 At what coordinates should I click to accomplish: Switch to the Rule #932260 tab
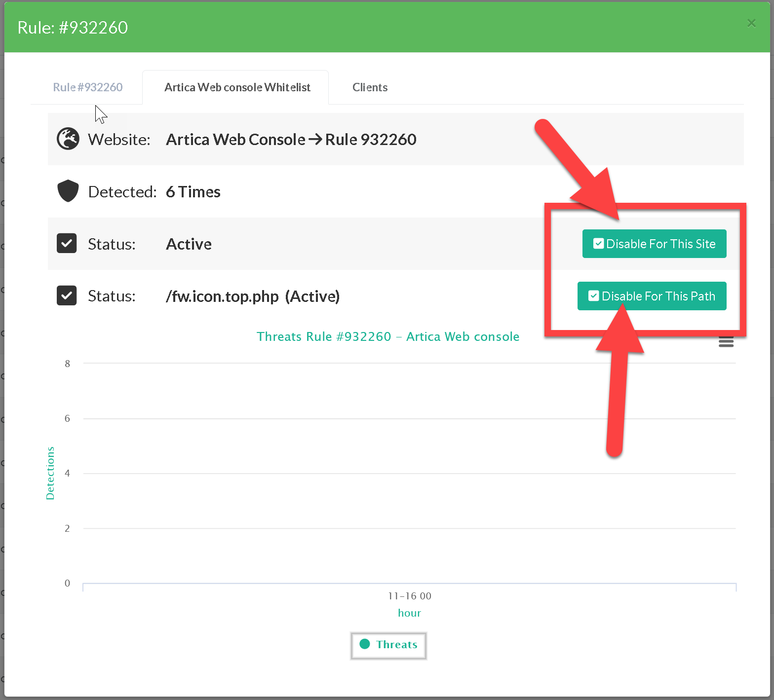point(88,87)
